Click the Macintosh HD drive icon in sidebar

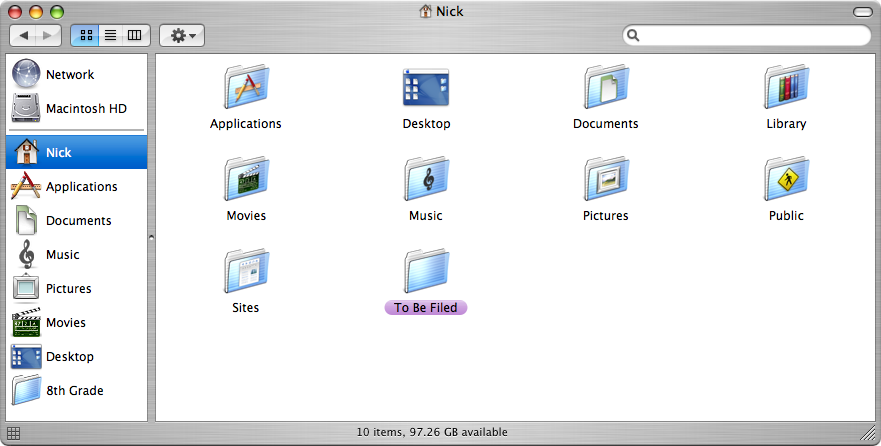[26, 108]
